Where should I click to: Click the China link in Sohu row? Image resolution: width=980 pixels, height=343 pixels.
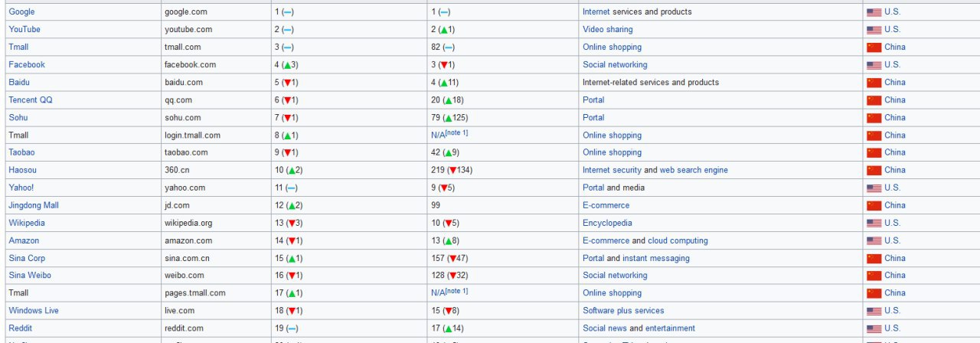pos(894,118)
